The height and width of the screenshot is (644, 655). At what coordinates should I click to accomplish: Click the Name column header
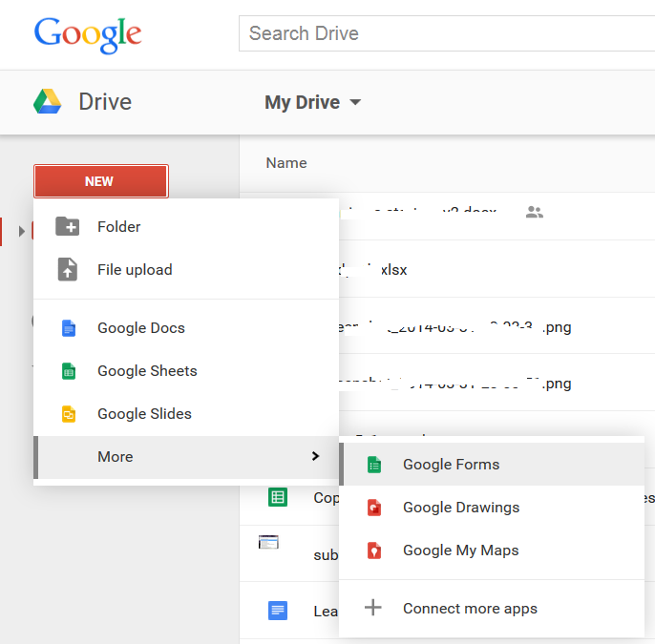point(286,163)
